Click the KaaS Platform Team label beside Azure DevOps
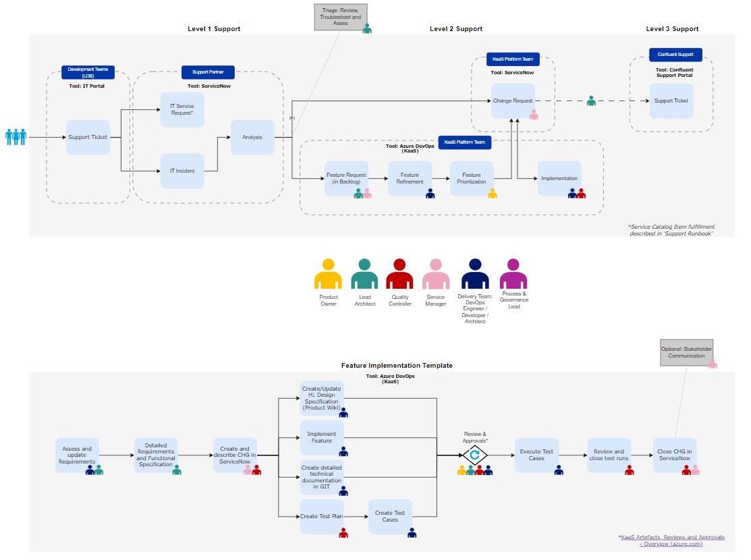751x560 pixels. [x=465, y=142]
